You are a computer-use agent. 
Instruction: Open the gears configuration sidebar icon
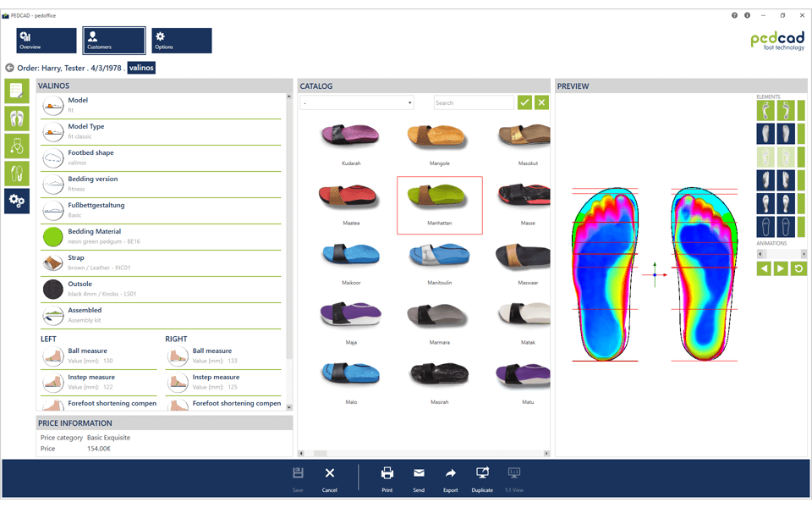click(x=17, y=201)
